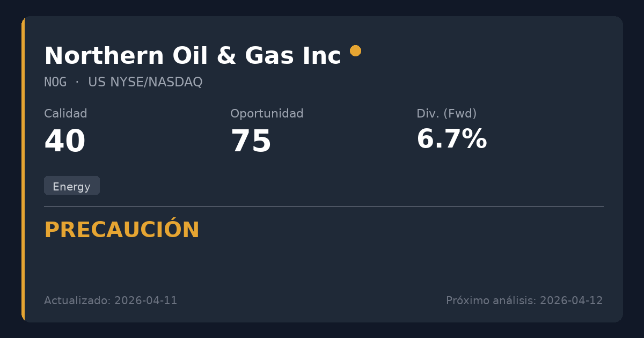Click the Energy sector tag

click(x=71, y=186)
